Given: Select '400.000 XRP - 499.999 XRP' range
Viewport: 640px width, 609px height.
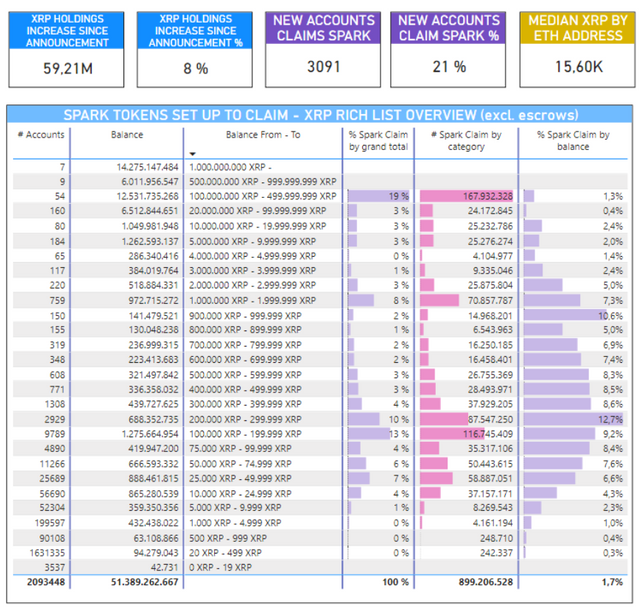Looking at the screenshot, I should click(245, 390).
